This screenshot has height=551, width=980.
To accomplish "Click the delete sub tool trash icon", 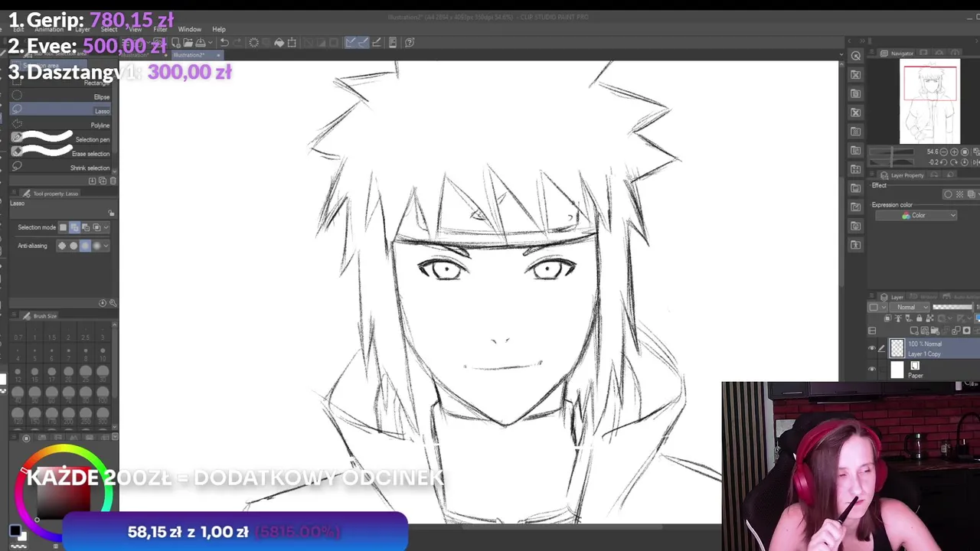I will (113, 181).
